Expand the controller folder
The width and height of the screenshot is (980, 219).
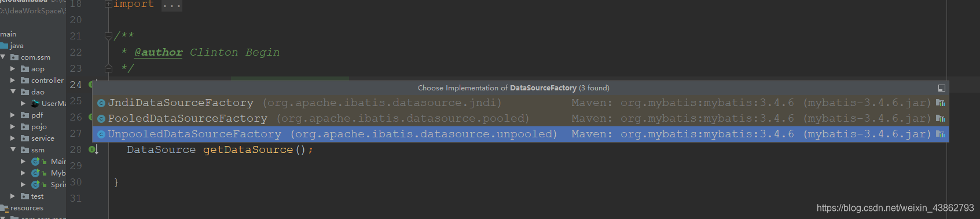pyautogui.click(x=13, y=80)
